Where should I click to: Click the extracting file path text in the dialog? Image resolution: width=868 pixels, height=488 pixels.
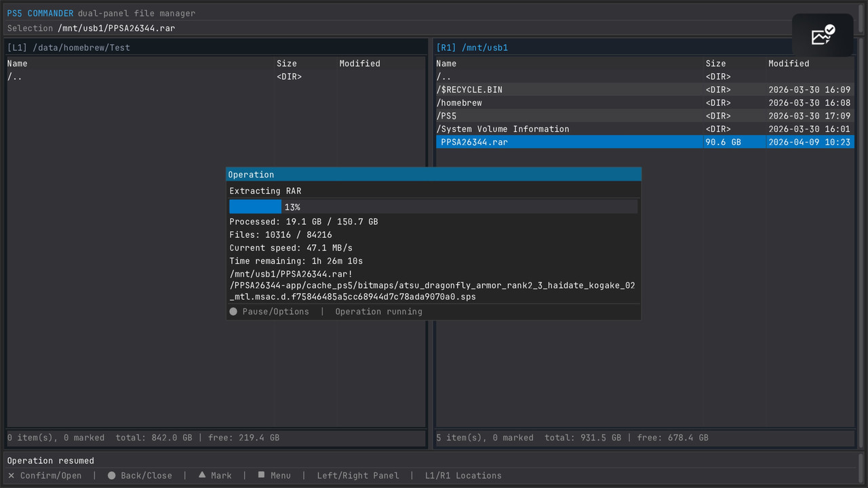(x=433, y=285)
